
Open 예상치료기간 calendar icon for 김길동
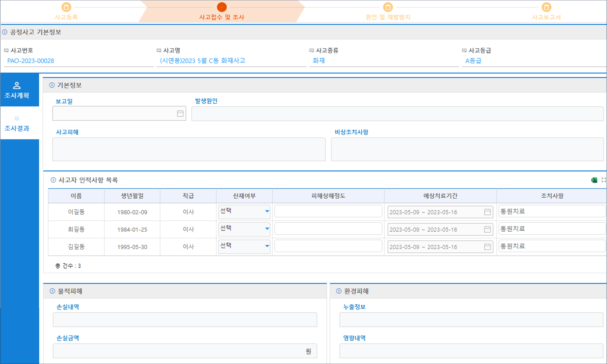pos(488,247)
